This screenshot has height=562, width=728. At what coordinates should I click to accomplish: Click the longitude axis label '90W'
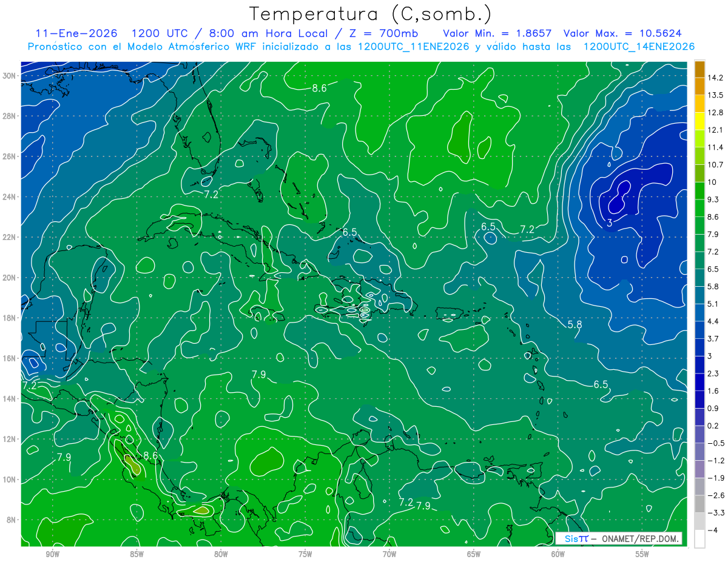(53, 554)
